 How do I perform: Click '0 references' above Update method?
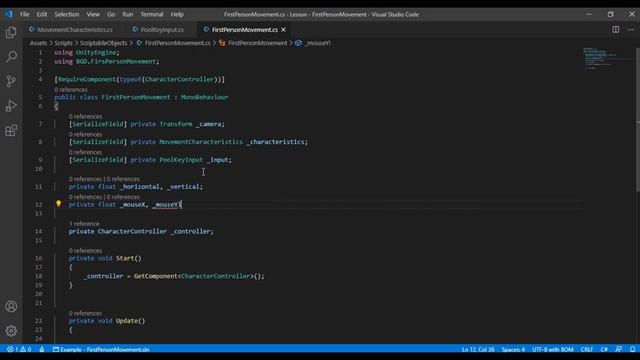(x=85, y=313)
